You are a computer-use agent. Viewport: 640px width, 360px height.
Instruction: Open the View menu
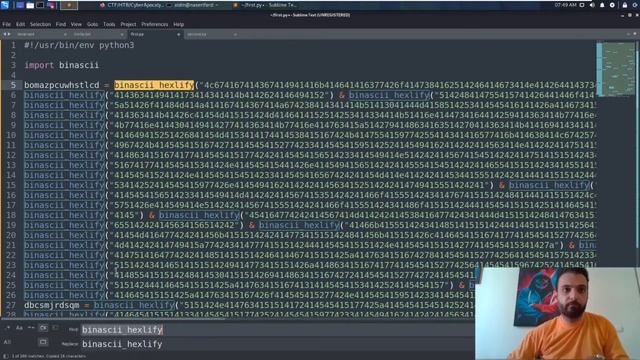pos(76,24)
